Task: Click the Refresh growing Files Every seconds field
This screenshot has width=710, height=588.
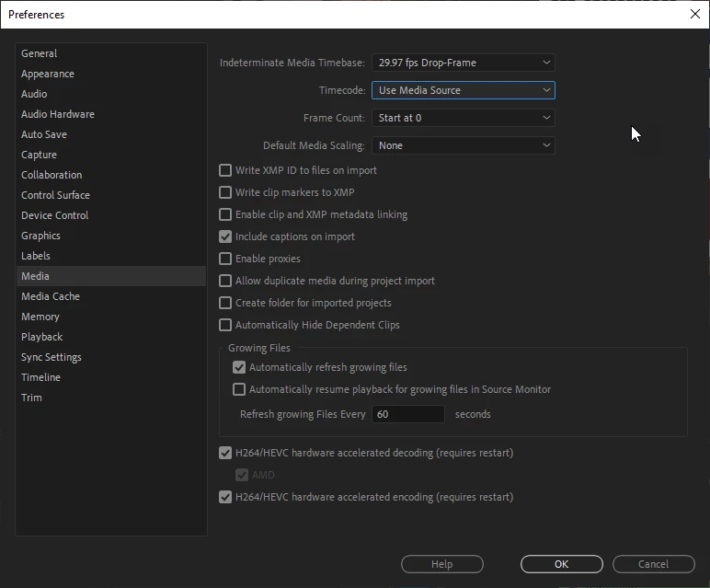Action: point(408,414)
